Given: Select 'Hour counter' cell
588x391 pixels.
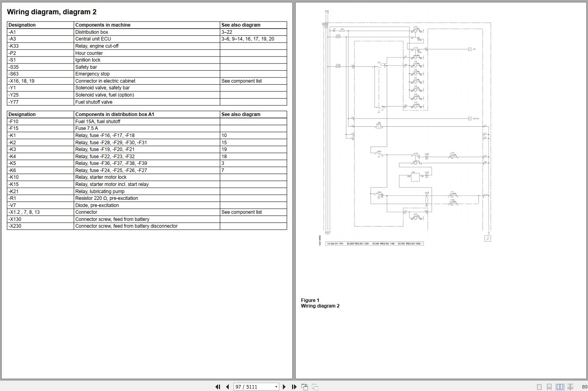Looking at the screenshot, I should click(x=147, y=53).
